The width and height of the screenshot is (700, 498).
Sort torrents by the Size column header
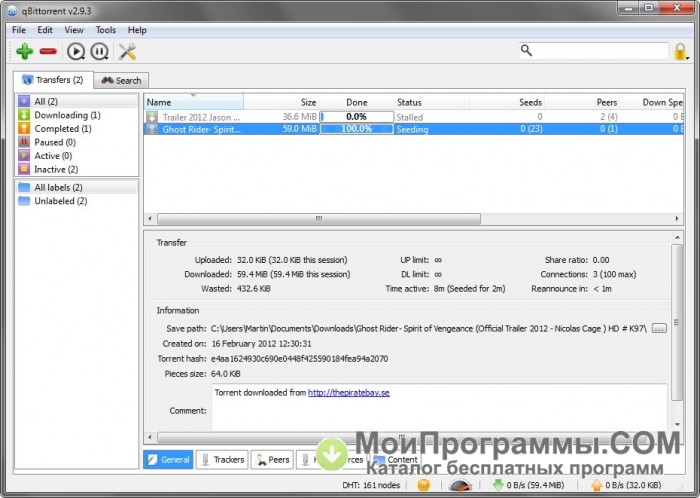pyautogui.click(x=281, y=102)
